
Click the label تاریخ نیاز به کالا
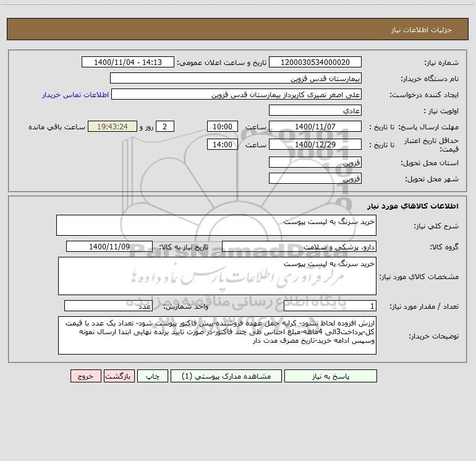[184, 247]
